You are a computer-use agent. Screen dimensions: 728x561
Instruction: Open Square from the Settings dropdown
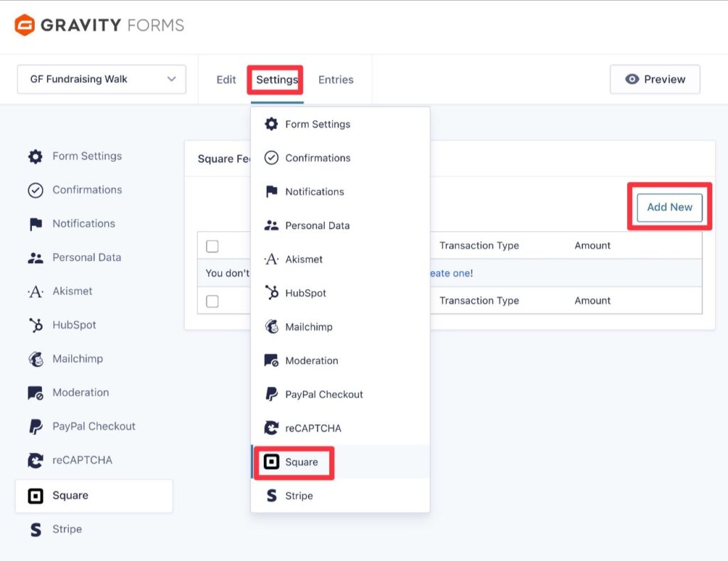tap(341, 461)
